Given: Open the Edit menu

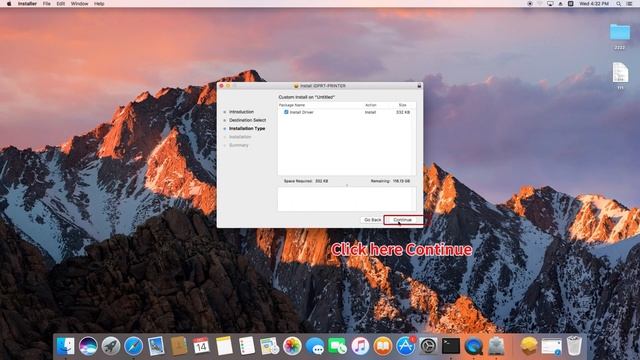Looking at the screenshot, I should click(61, 4).
